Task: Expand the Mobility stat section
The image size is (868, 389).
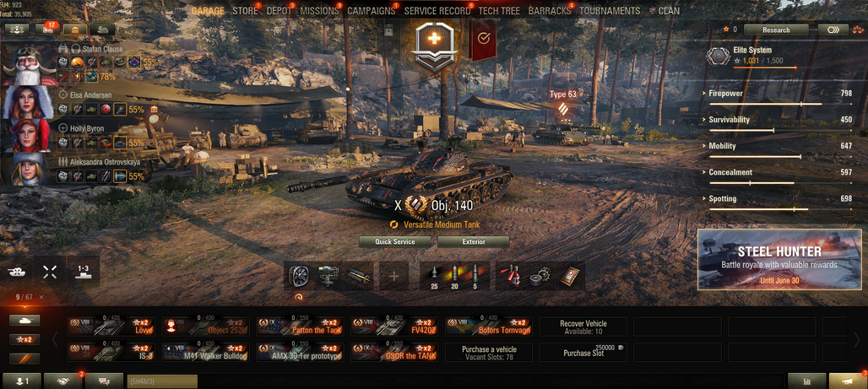Action: click(x=780, y=147)
